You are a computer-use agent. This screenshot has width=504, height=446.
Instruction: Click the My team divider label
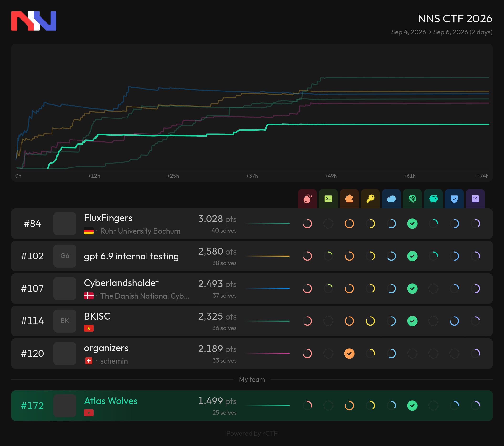[x=252, y=379]
